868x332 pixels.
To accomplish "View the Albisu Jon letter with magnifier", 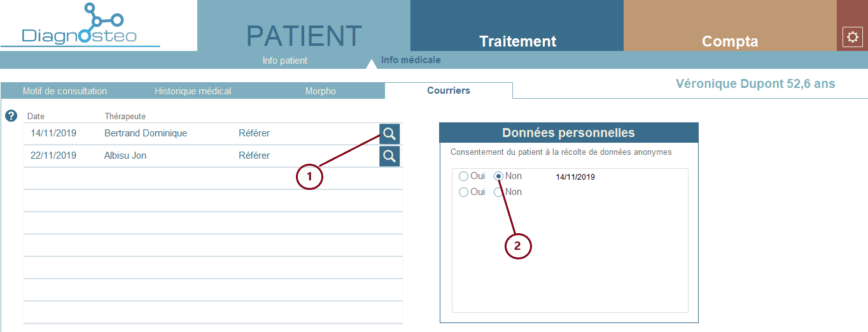I will (x=389, y=156).
